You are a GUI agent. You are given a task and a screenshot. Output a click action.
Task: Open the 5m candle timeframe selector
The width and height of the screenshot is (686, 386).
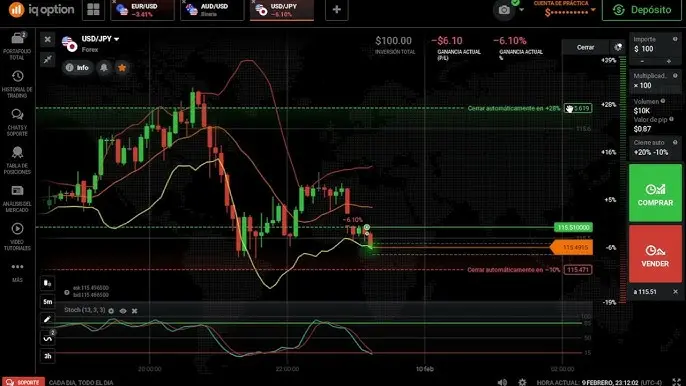(x=47, y=302)
